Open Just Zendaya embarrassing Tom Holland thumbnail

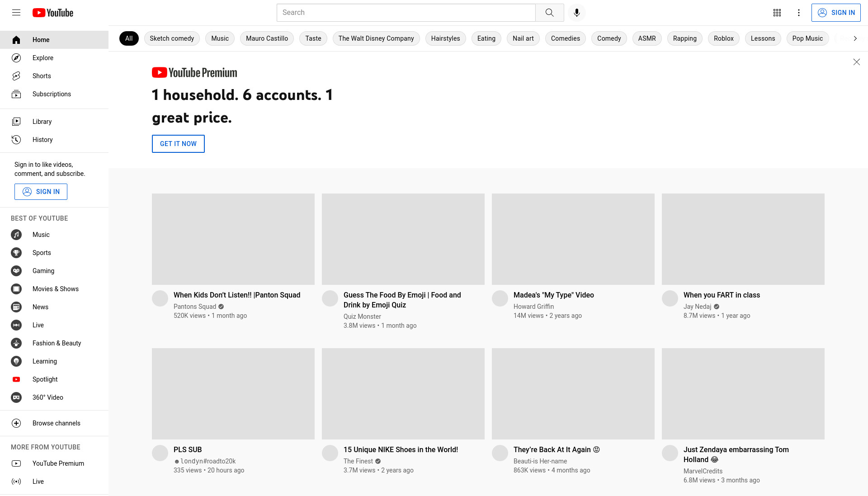(743, 394)
